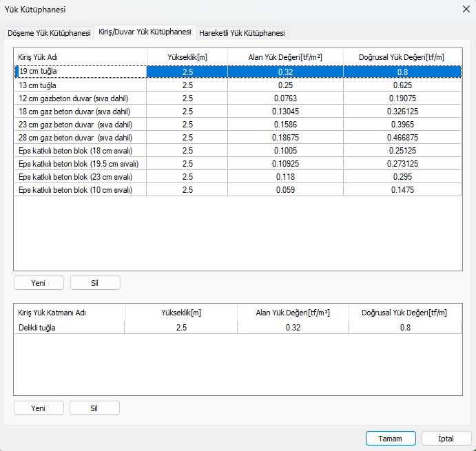Click the area load value 0.1586
Viewport: 476px width, 451px height.
tap(285, 125)
